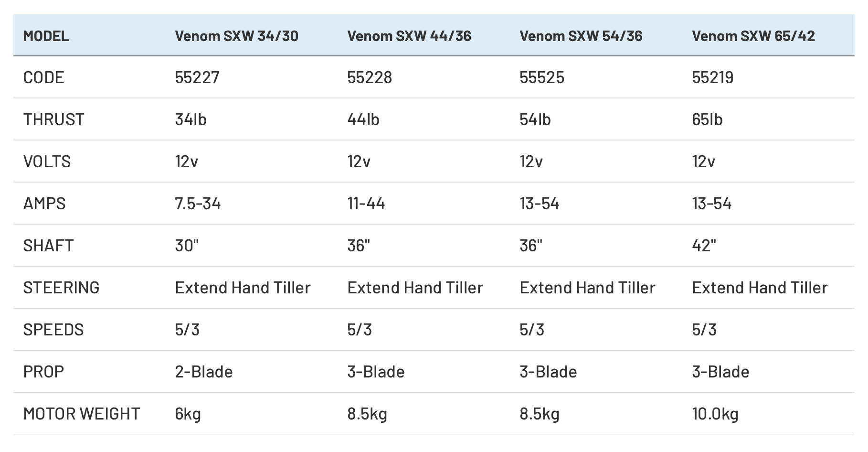Select the 30" shaft length cell

(187, 246)
